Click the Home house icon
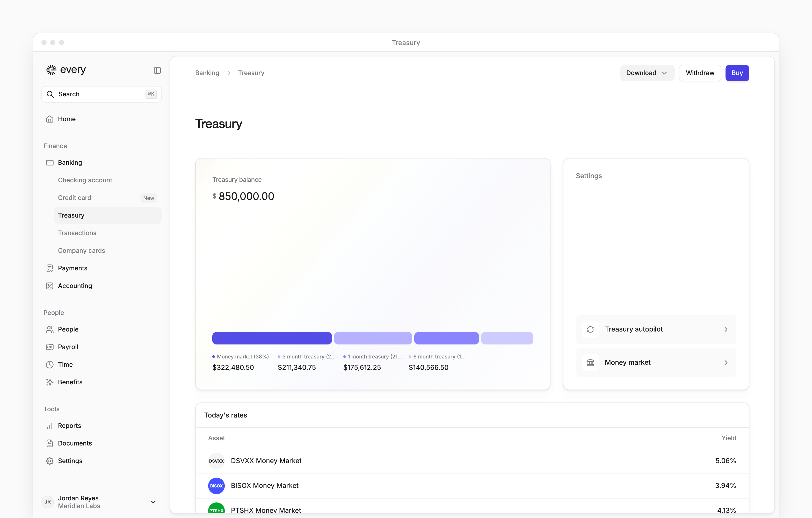 (49, 119)
